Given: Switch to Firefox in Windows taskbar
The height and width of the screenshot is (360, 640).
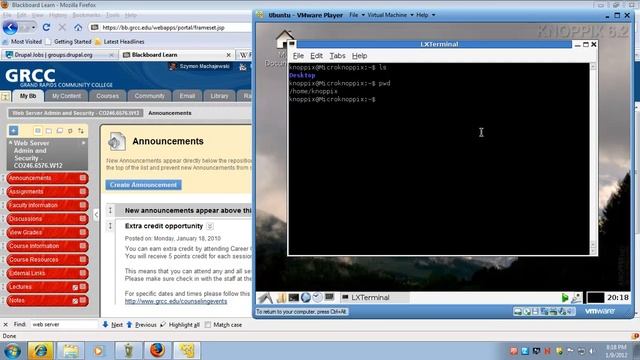Looking at the screenshot, I should pos(158,351).
